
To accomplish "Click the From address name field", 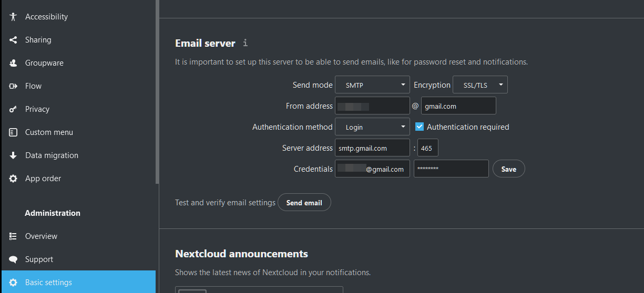I will click(372, 106).
